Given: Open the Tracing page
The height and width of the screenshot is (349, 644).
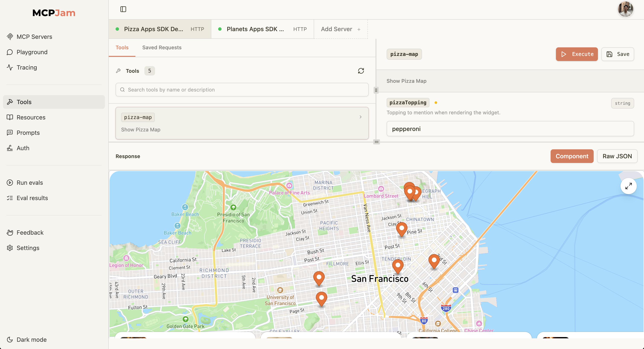Looking at the screenshot, I should pyautogui.click(x=26, y=68).
